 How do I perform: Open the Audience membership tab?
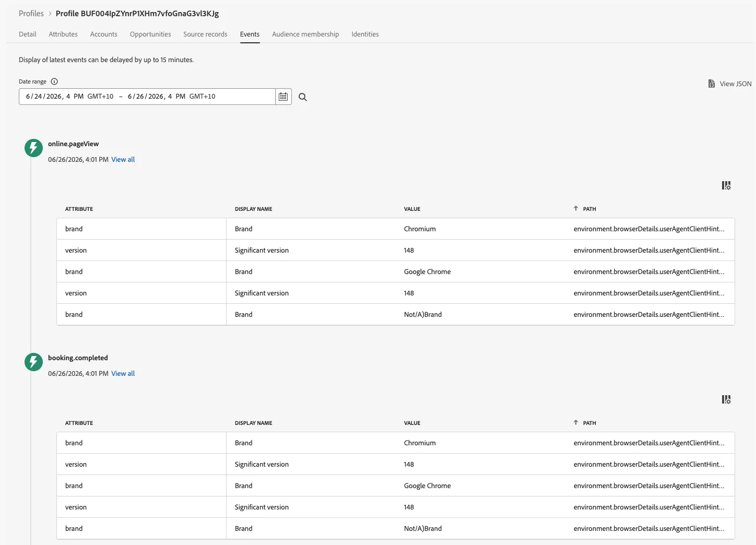pos(305,34)
